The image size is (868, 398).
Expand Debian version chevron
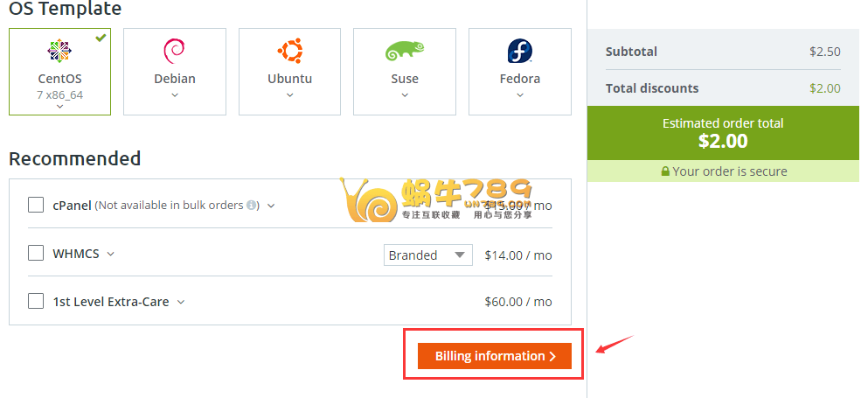click(x=175, y=95)
